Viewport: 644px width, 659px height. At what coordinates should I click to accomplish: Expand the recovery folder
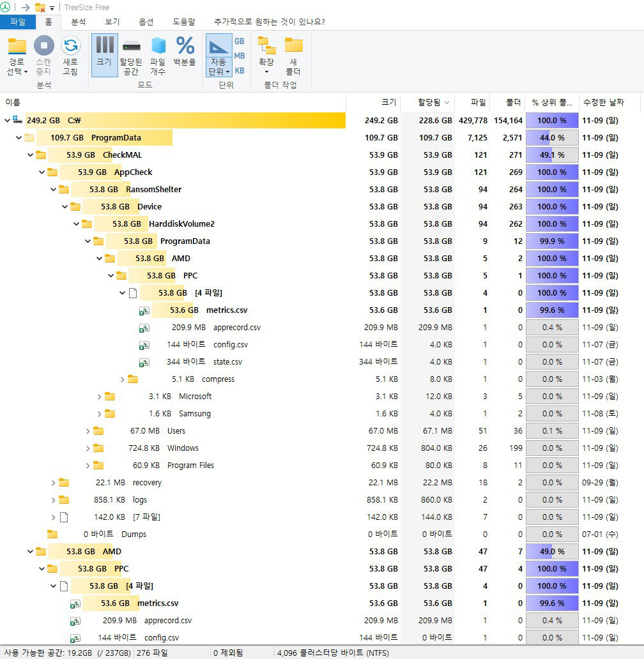click(x=53, y=483)
